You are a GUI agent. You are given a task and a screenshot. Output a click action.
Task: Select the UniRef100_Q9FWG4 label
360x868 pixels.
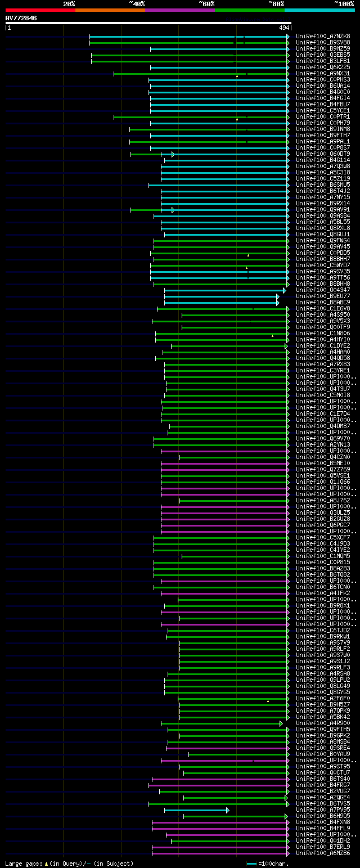[323, 240]
